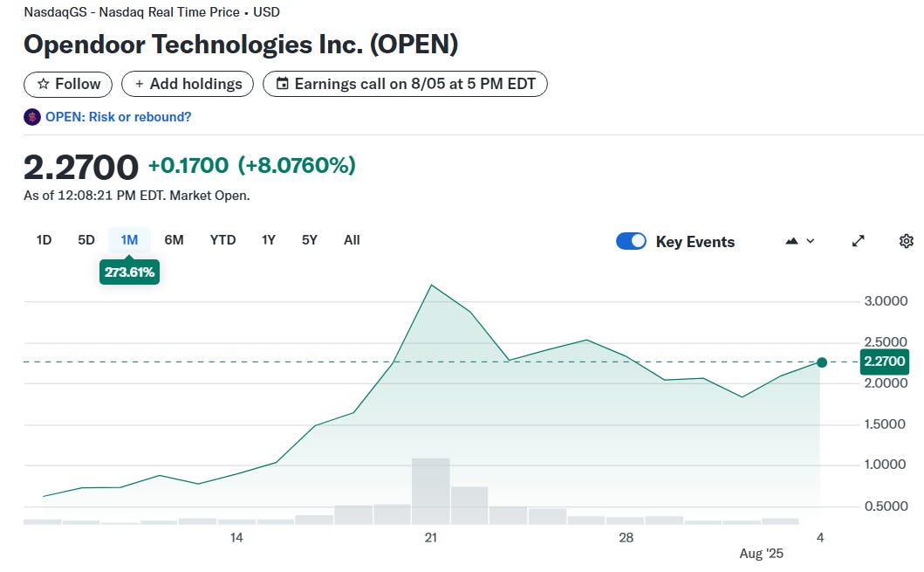The height and width of the screenshot is (572, 924).
Task: Click the price 2.2700 headline value
Action: coord(81,167)
